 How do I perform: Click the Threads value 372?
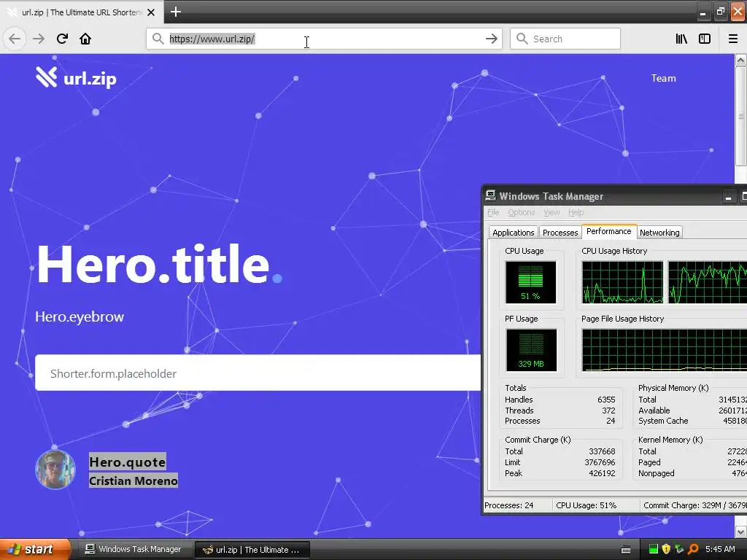pyautogui.click(x=608, y=411)
